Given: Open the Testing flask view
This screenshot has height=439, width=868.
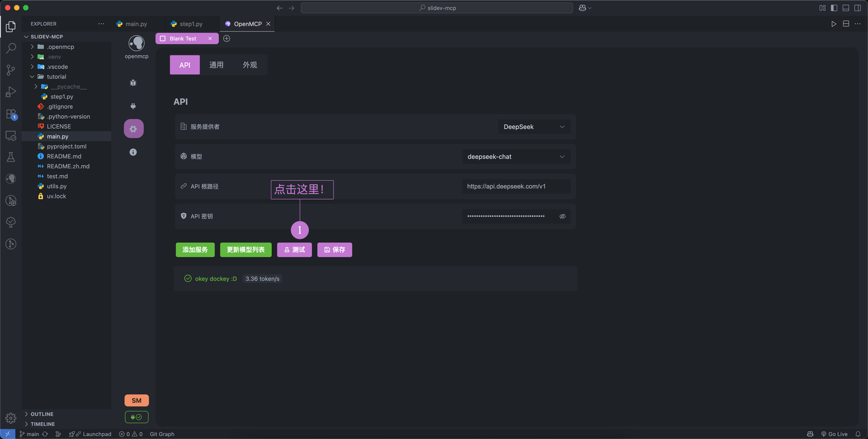Looking at the screenshot, I should coord(10,157).
